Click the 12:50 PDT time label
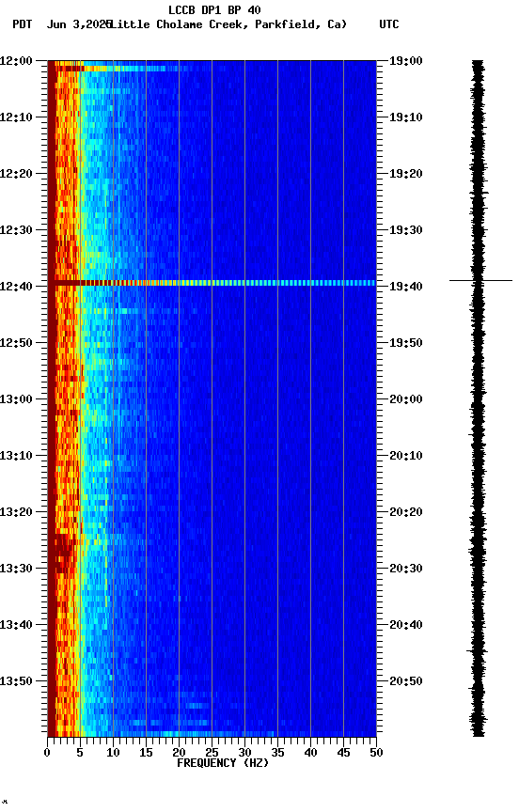Image resolution: width=519 pixels, height=812 pixels. [16, 343]
